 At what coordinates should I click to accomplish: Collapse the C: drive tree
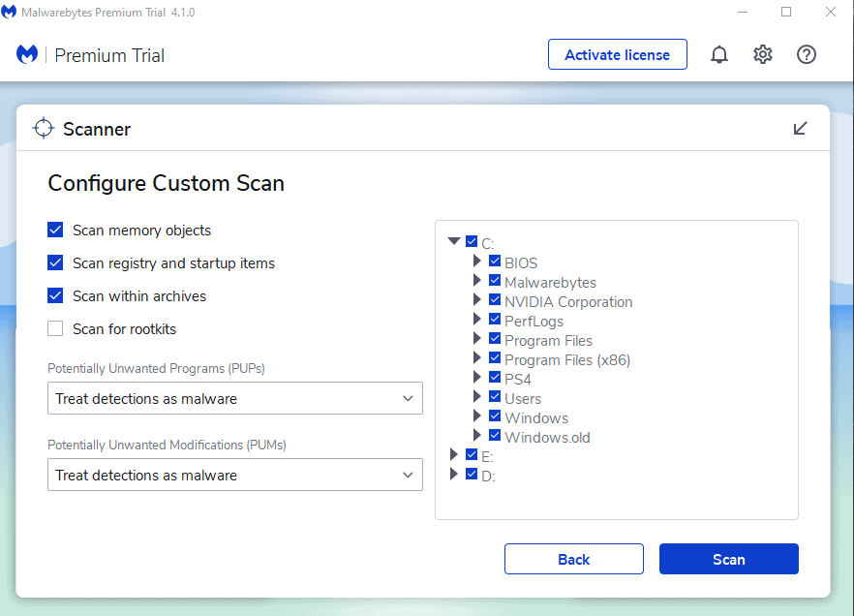point(454,241)
